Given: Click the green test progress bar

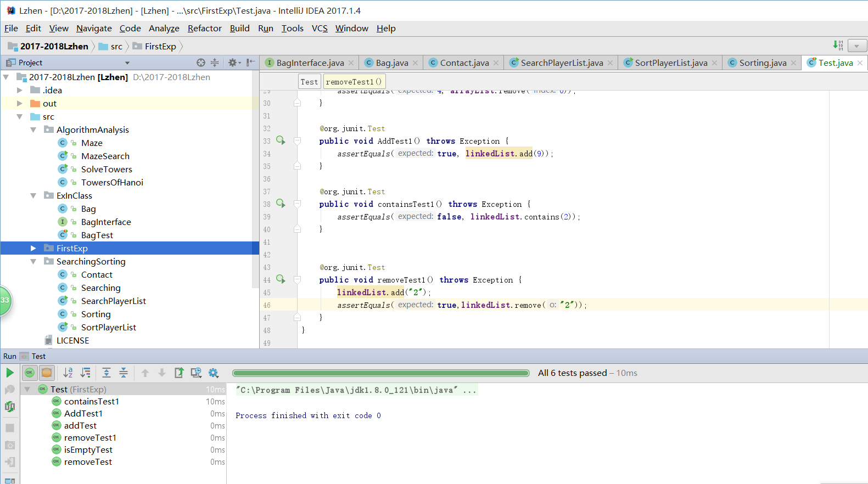Looking at the screenshot, I should tap(380, 373).
